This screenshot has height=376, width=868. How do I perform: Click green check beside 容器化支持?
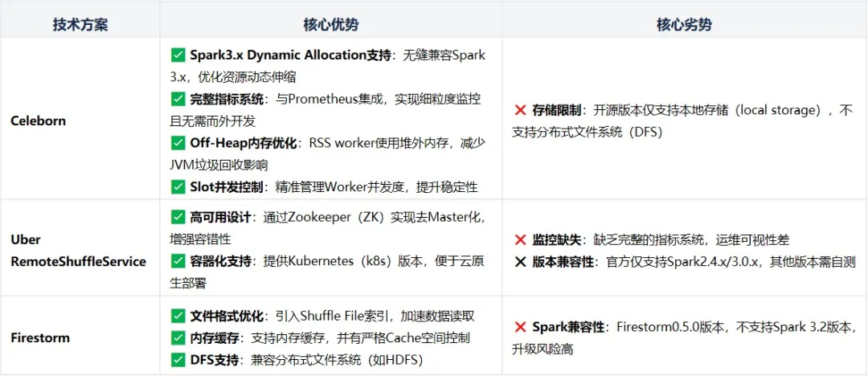(177, 261)
